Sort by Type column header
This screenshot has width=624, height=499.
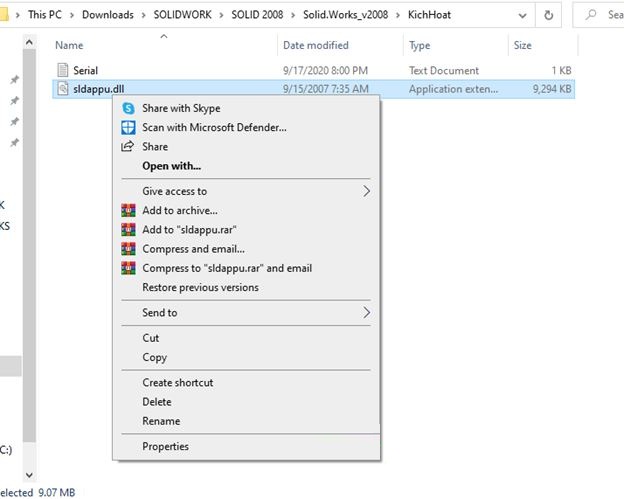click(419, 46)
